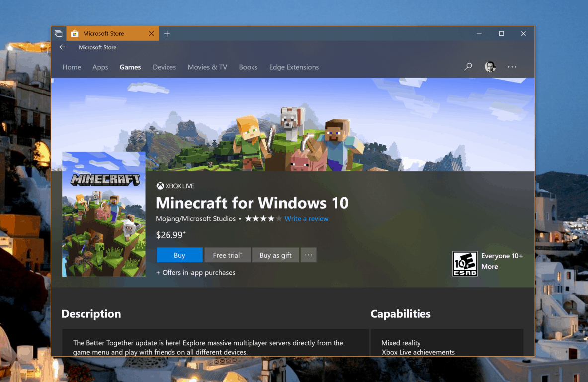Screen dimensions: 588x382
Task: Open the Apps section
Action: [100, 67]
